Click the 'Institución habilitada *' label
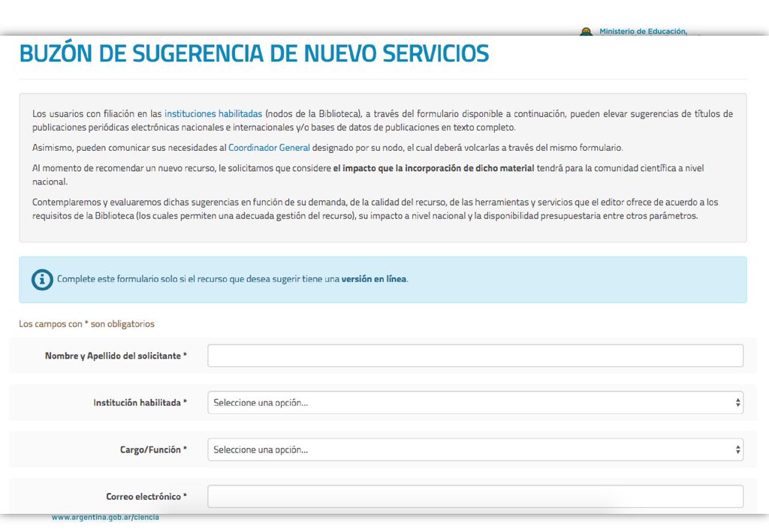 click(x=140, y=403)
